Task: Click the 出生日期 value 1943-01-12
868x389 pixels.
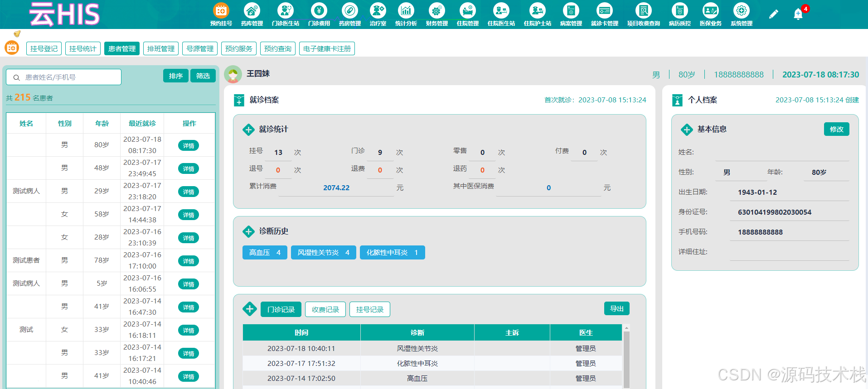Action: [x=757, y=192]
